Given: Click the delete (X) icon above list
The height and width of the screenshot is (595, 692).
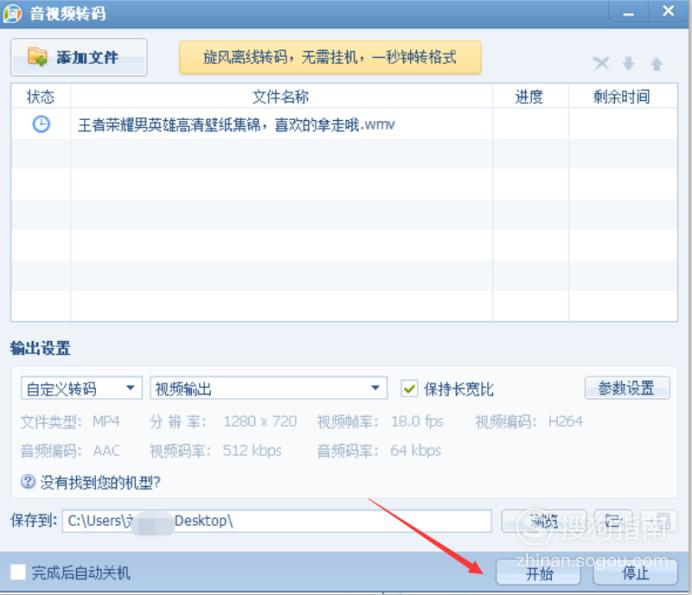Looking at the screenshot, I should 601,64.
